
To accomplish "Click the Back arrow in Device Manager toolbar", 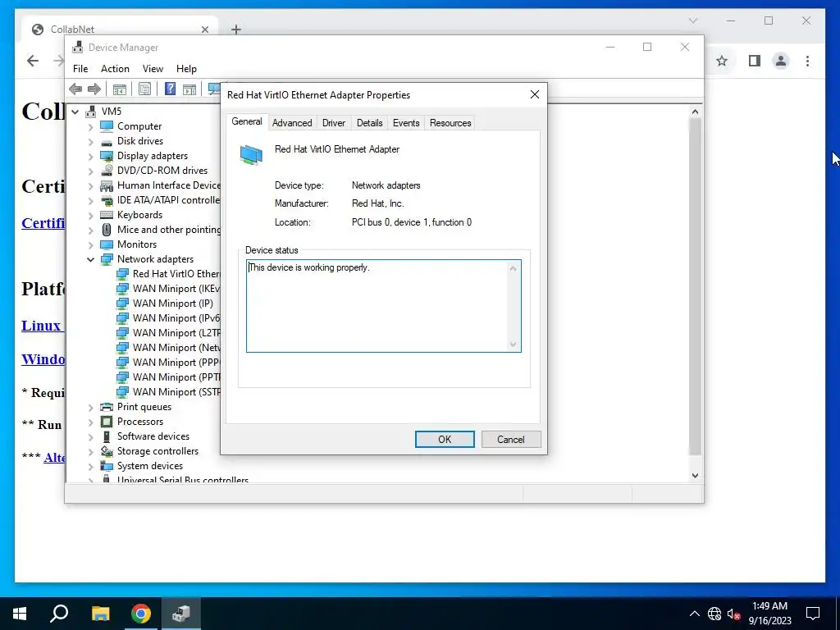I will (75, 89).
